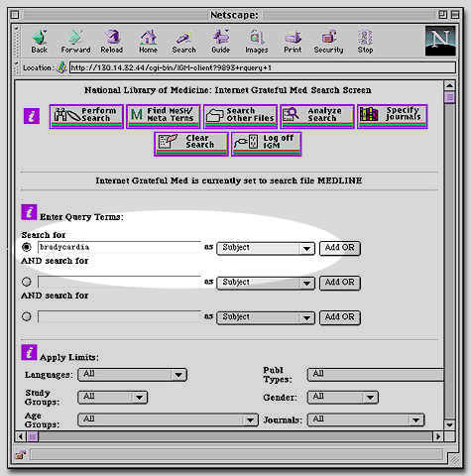Screen dimensions: 471x476
Task: Print the page using Print icon
Action: point(293,42)
